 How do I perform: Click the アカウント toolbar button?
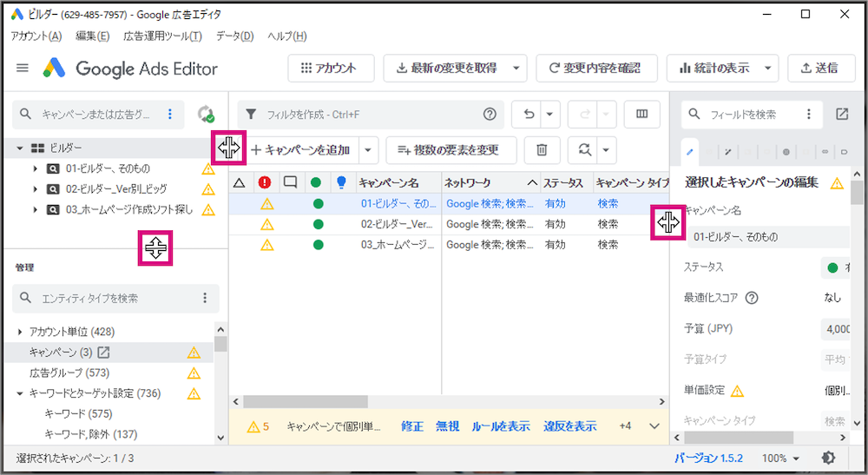click(331, 68)
